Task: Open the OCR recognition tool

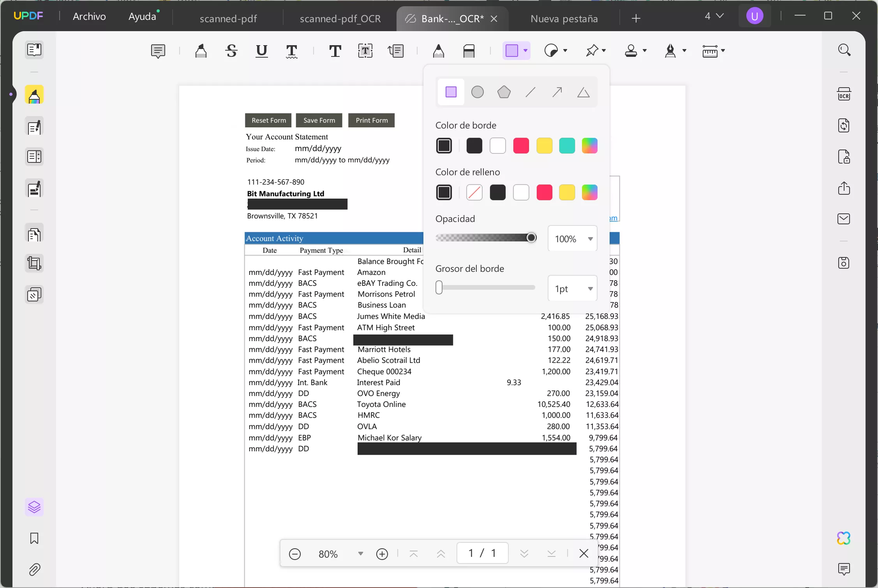Action: point(844,94)
